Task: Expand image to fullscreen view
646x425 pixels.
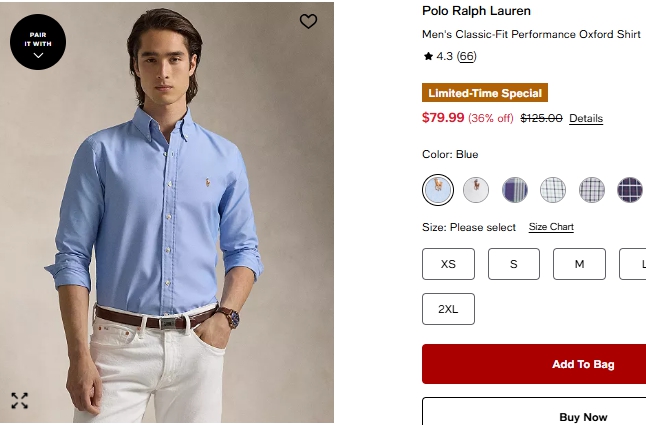Action: tap(20, 401)
